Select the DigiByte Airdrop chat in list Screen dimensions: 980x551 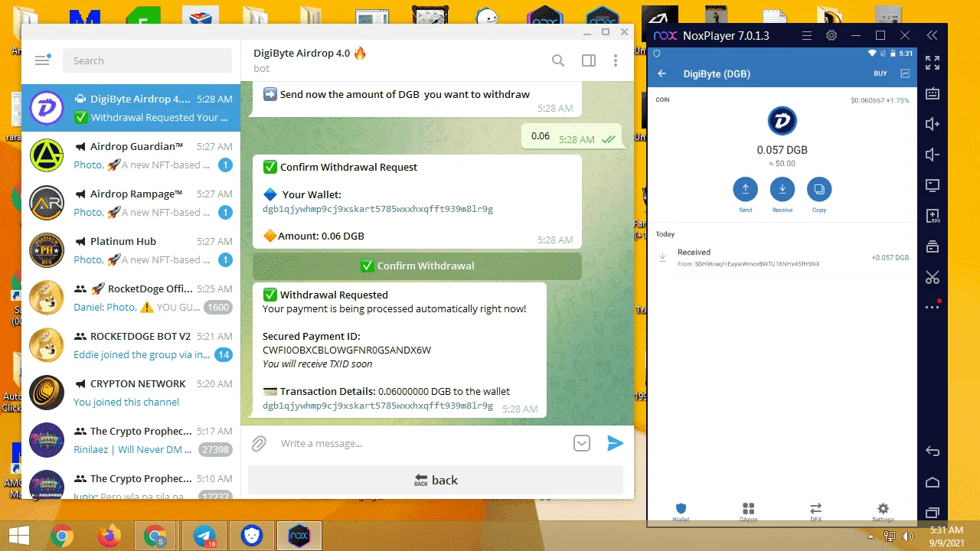pos(131,108)
